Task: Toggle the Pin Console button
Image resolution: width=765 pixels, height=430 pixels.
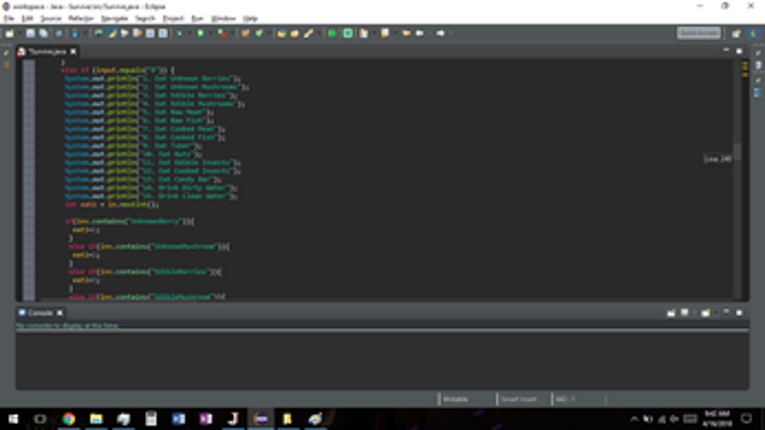Action: click(671, 313)
